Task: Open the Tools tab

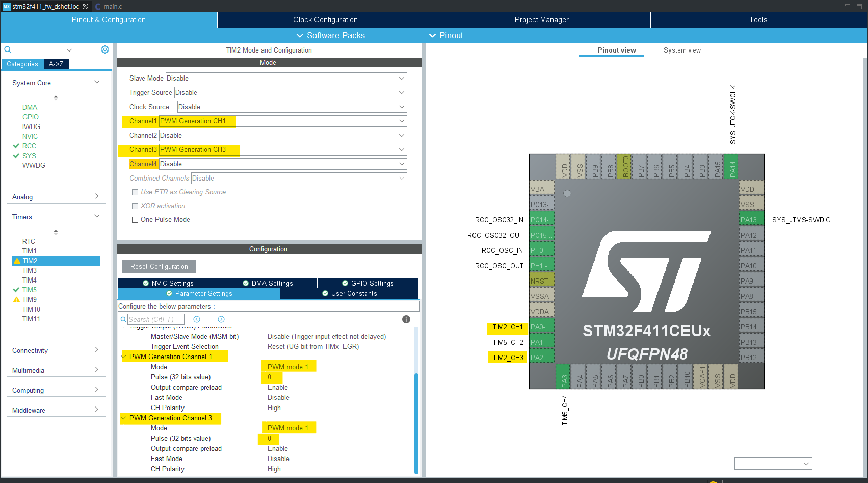Action: (758, 20)
